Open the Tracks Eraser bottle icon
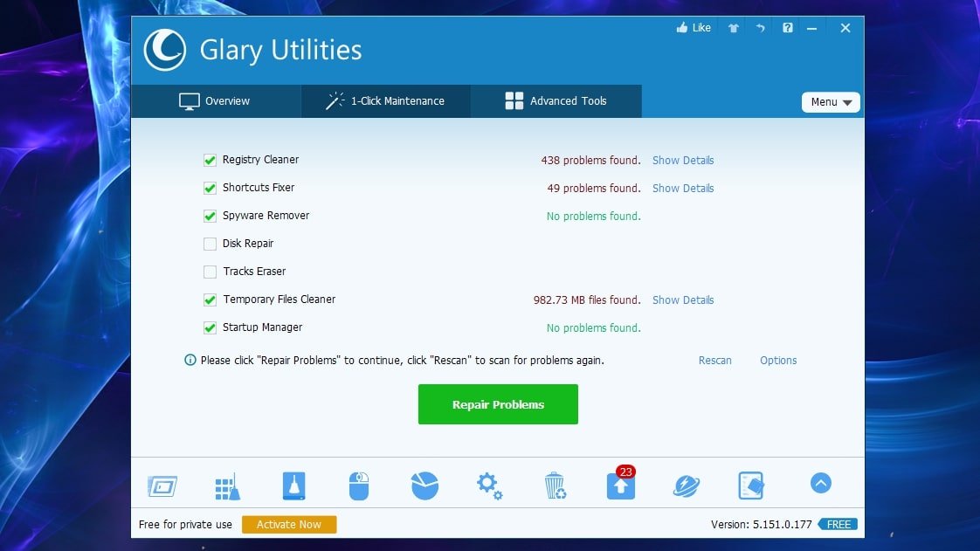 point(293,486)
